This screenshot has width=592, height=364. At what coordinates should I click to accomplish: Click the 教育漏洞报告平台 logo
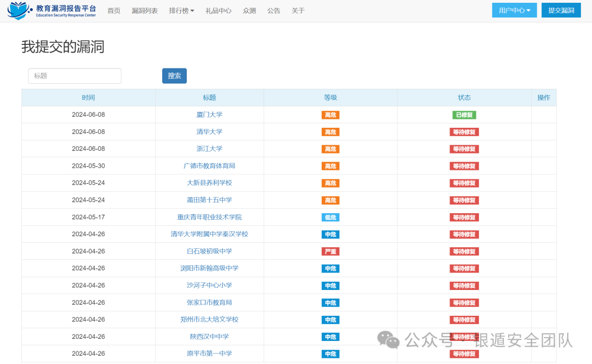coord(52,10)
